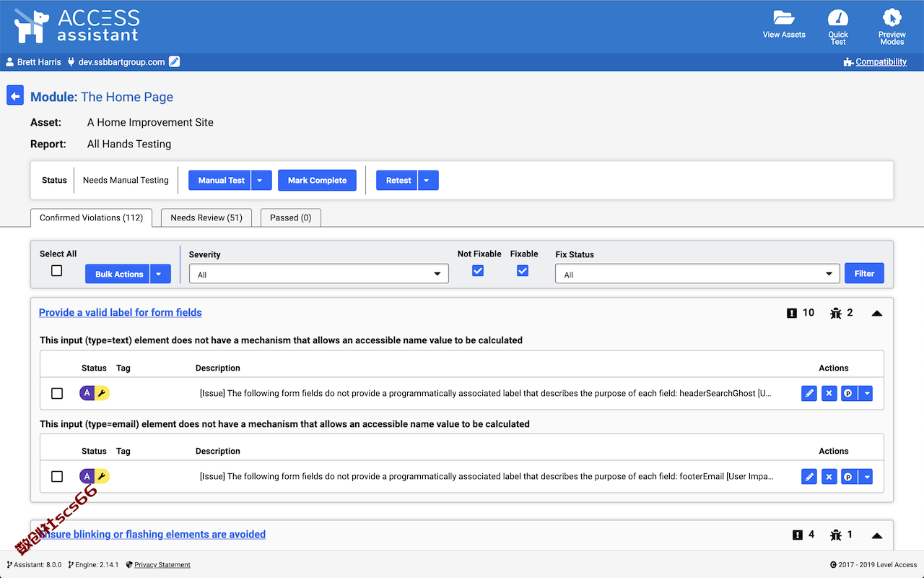Check the headerSearchGhost issue row checkbox
The image size is (924, 578).
57,394
